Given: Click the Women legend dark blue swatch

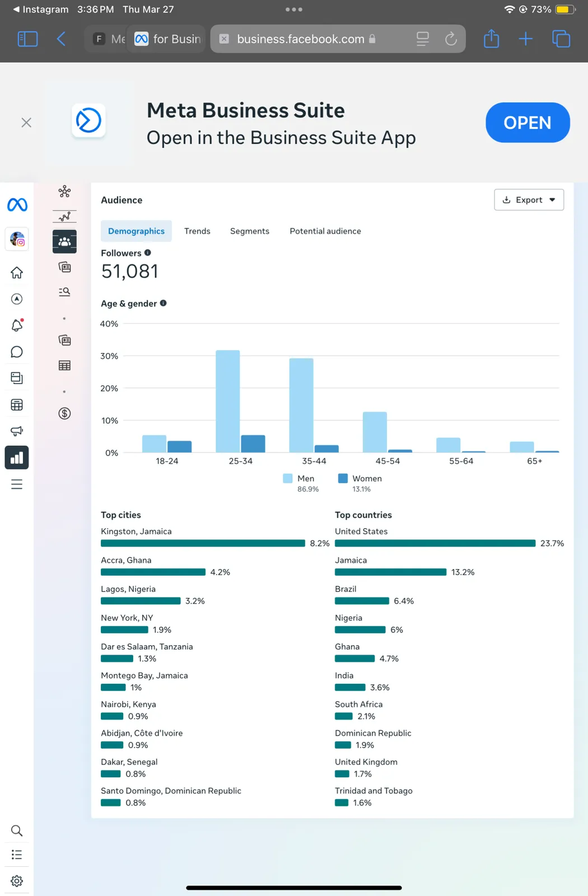Looking at the screenshot, I should [343, 478].
